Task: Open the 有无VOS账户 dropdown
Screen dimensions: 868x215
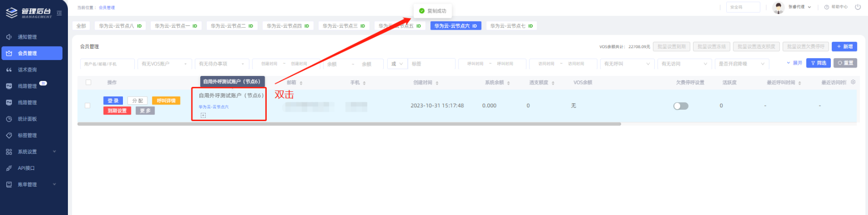Action: coord(164,64)
